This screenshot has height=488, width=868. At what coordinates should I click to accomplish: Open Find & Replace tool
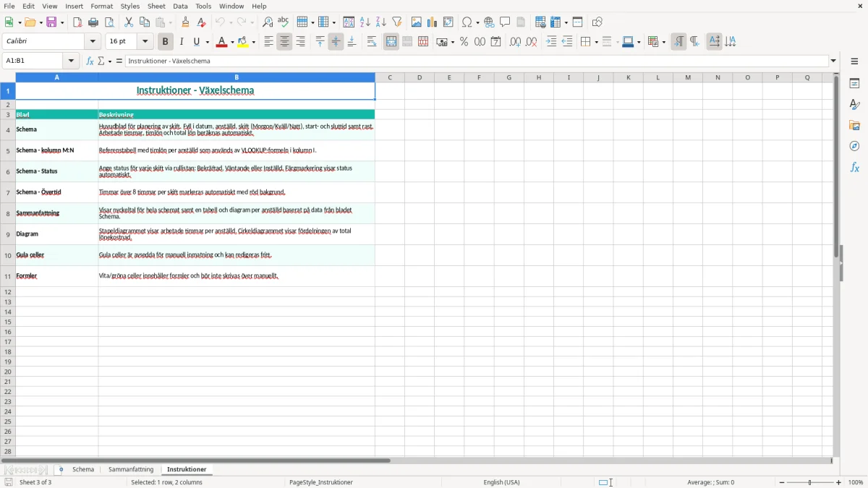pos(268,22)
